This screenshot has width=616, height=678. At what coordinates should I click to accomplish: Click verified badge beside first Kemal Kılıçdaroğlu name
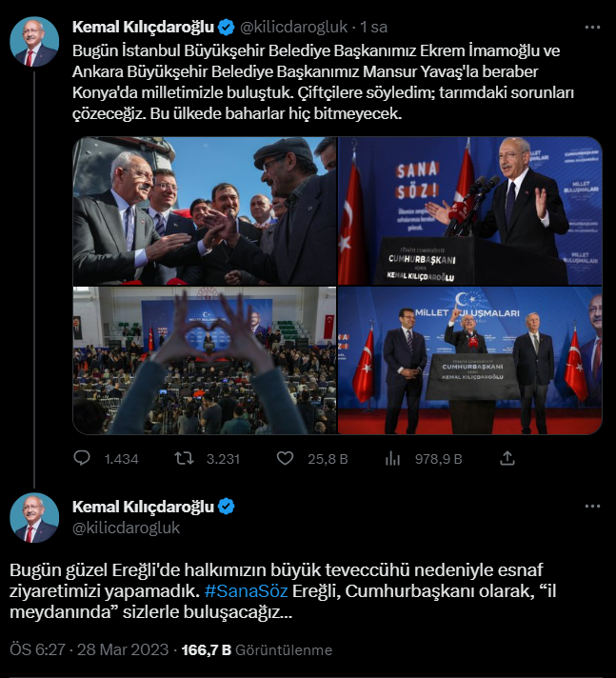point(226,28)
